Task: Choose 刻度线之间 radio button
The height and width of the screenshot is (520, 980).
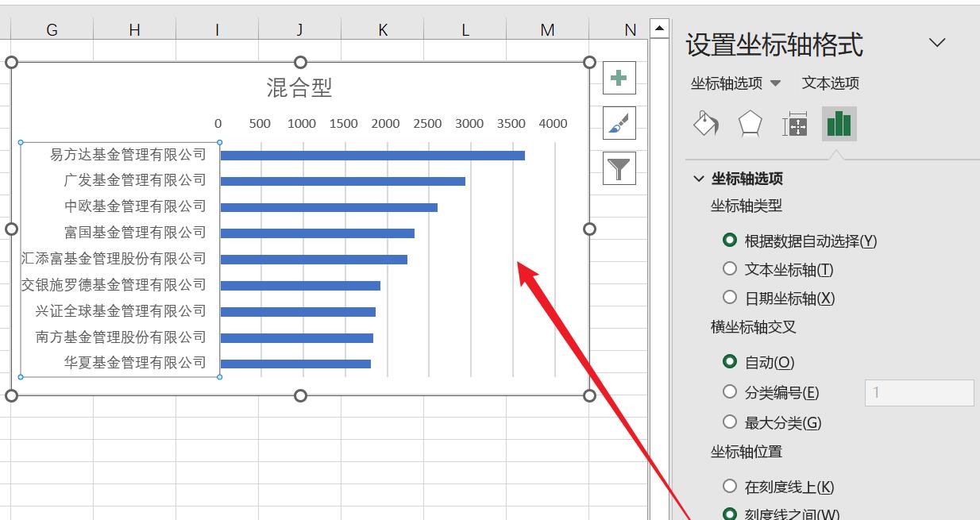Action: 730,514
